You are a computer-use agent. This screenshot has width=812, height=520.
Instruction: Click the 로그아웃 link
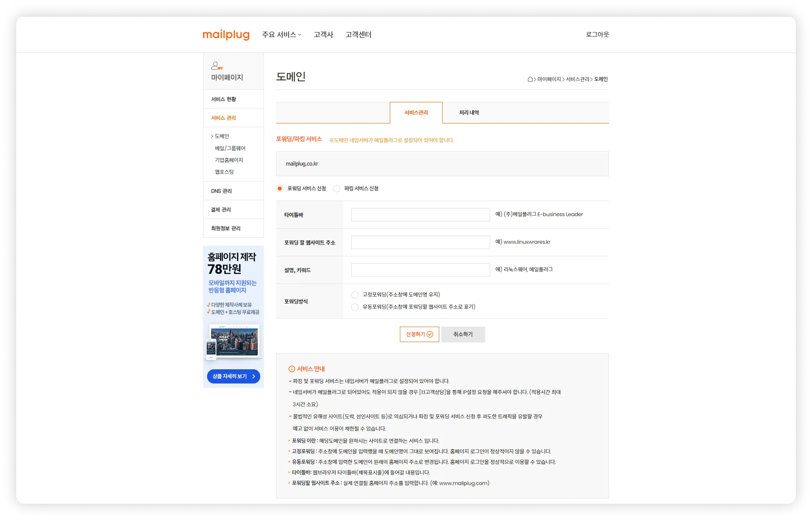597,35
